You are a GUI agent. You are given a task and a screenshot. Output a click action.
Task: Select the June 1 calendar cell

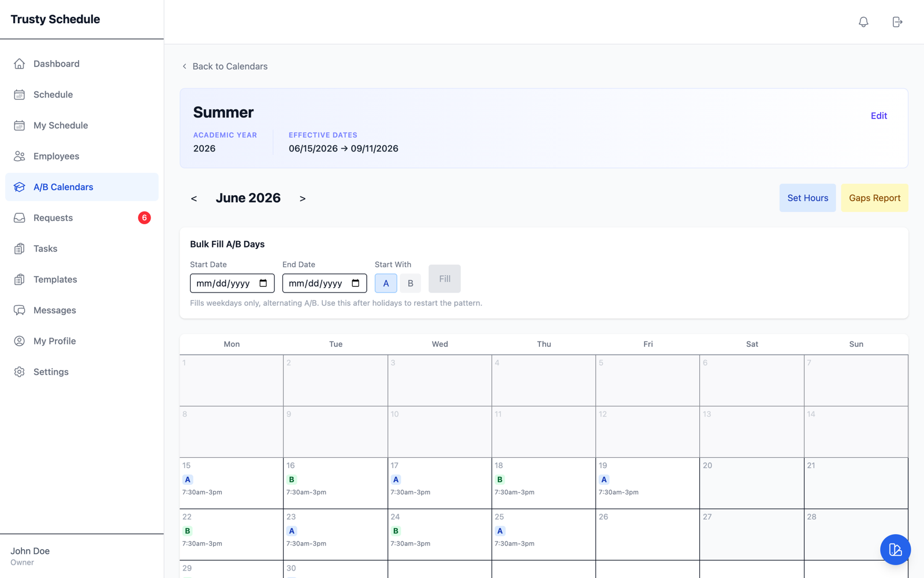[x=232, y=380]
